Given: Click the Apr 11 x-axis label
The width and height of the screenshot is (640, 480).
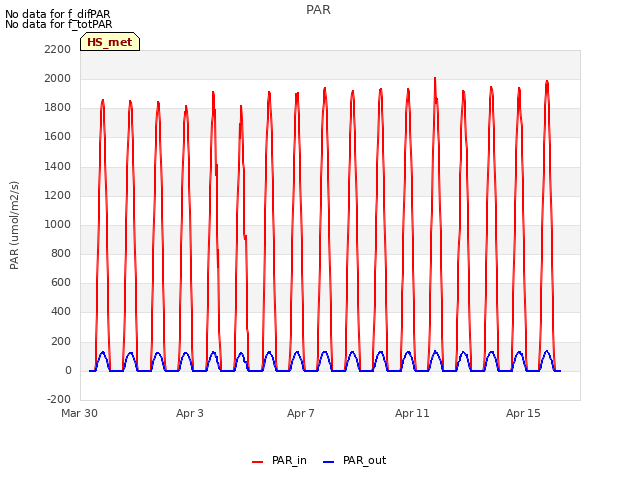Looking at the screenshot, I should [412, 413].
